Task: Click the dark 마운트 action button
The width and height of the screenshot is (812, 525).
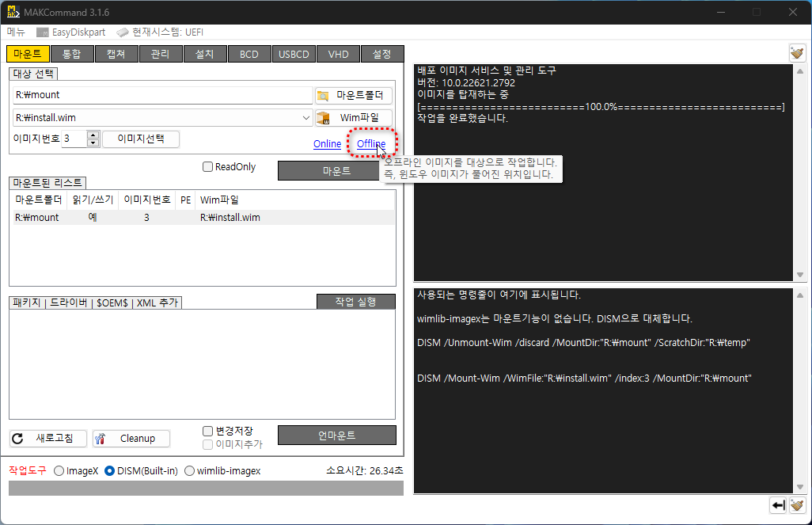Action: pos(336,170)
